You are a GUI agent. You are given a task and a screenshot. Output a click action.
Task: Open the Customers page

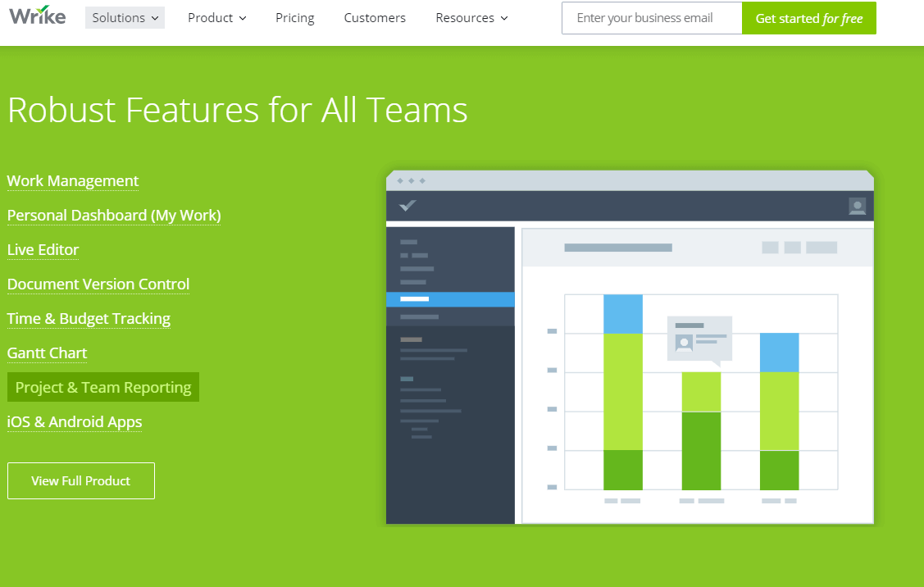375,17
